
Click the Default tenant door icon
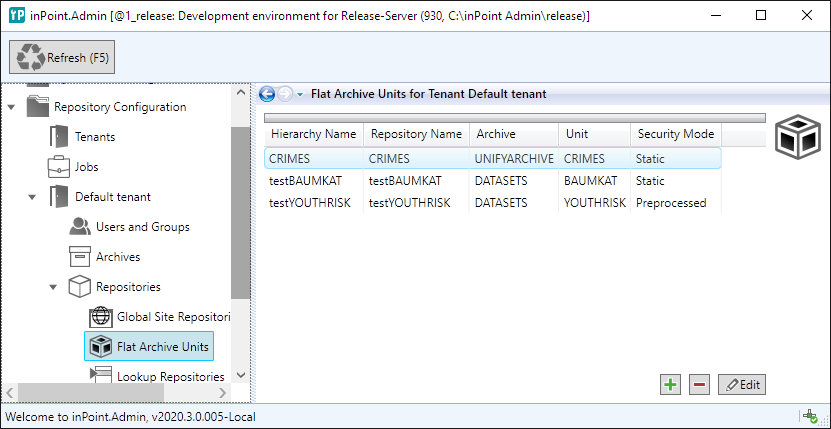tap(59, 197)
